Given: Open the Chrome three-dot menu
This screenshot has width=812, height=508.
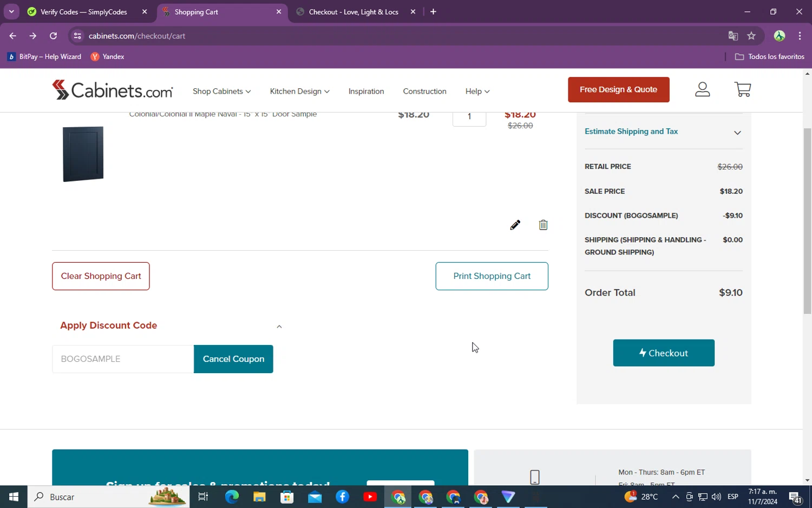Looking at the screenshot, I should pos(800,36).
